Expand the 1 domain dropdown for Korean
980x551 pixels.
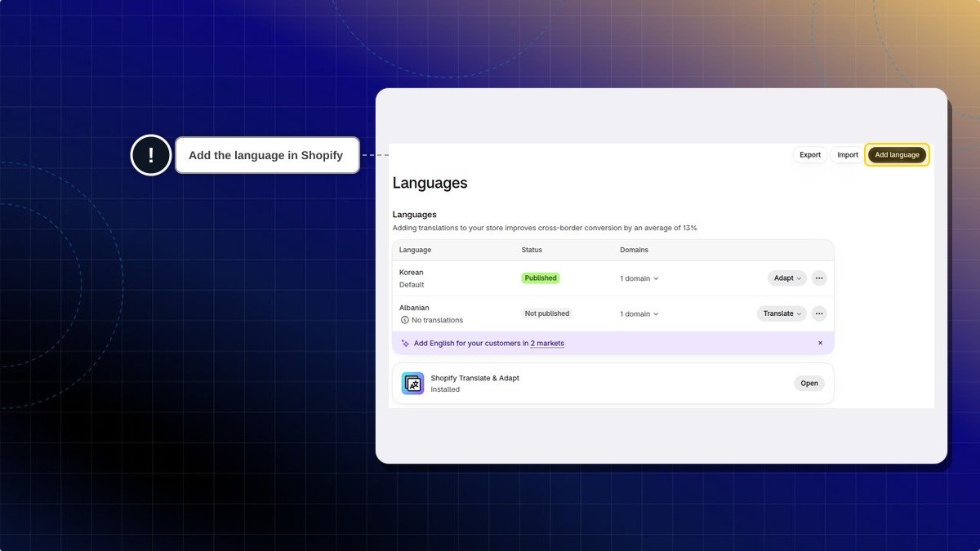tap(639, 278)
